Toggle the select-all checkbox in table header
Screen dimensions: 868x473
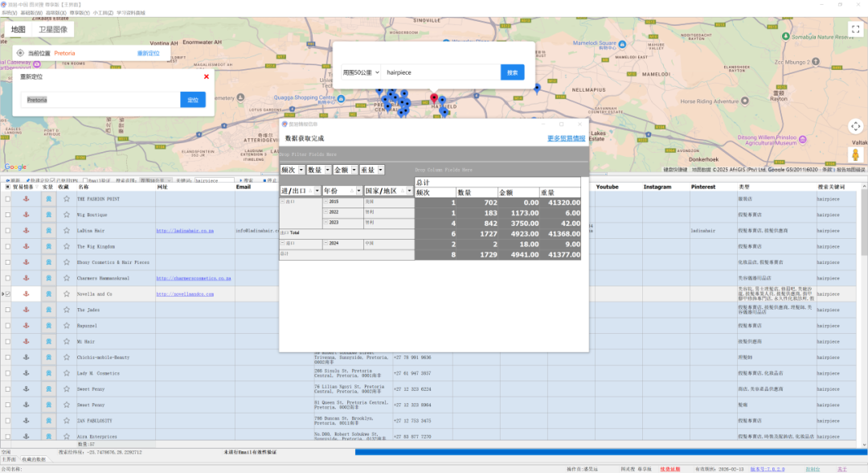pyautogui.click(x=7, y=187)
